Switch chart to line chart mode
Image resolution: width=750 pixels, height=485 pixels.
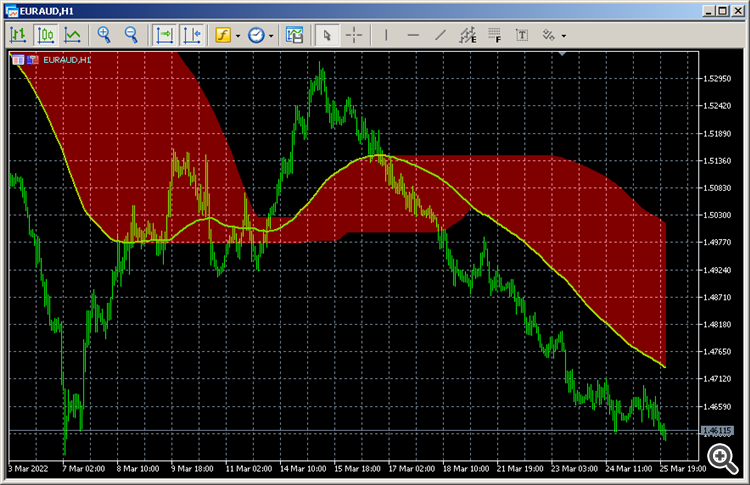[x=73, y=35]
